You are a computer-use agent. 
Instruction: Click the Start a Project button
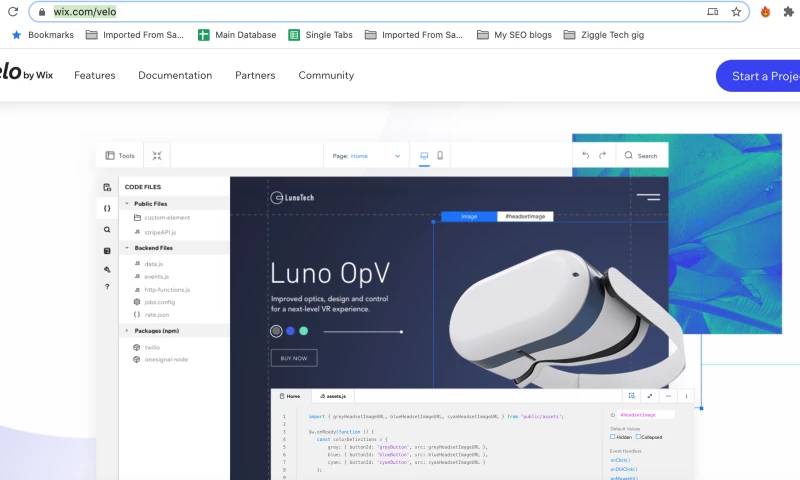[x=762, y=76]
